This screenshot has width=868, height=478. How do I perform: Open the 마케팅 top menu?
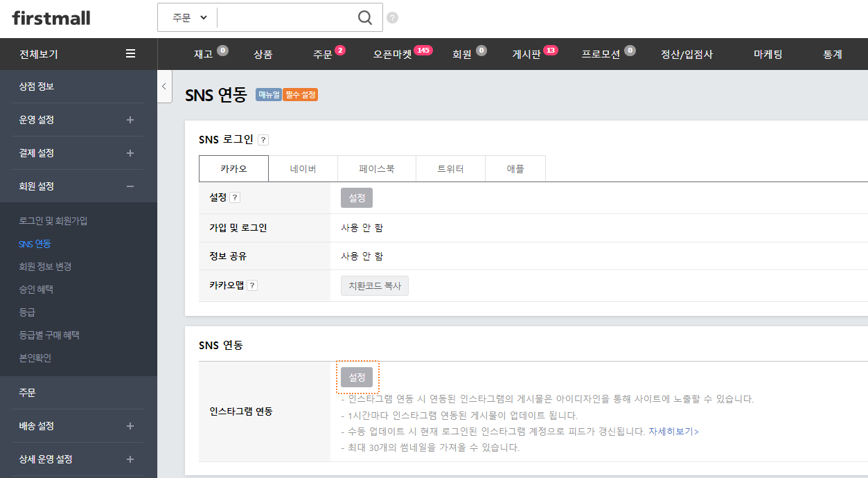click(x=768, y=54)
